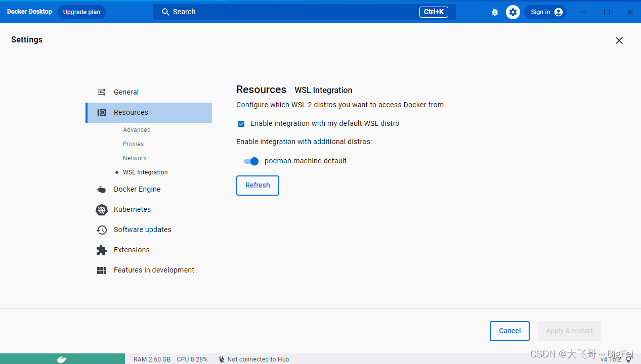This screenshot has height=364, width=641.
Task: Open Features in development section
Action: (x=153, y=270)
